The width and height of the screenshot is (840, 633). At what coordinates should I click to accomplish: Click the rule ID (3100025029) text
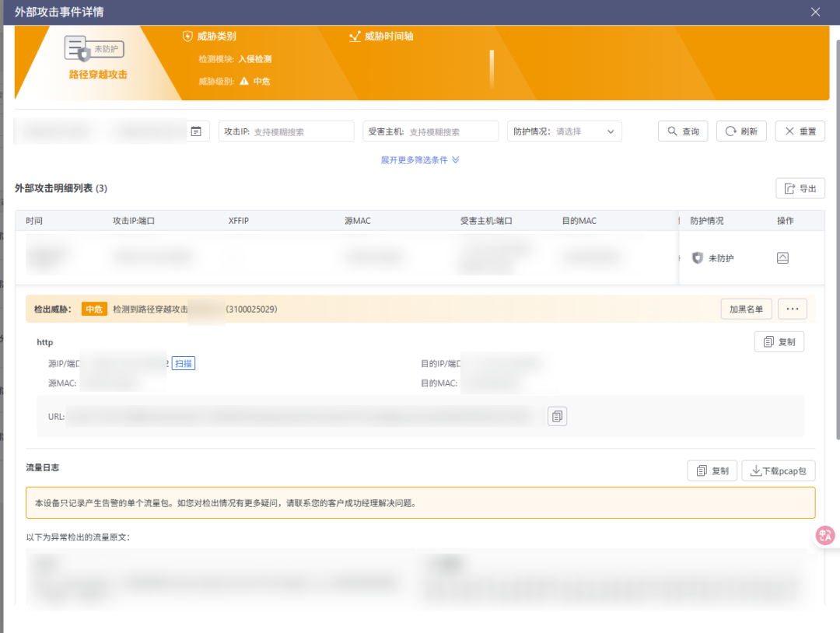251,309
